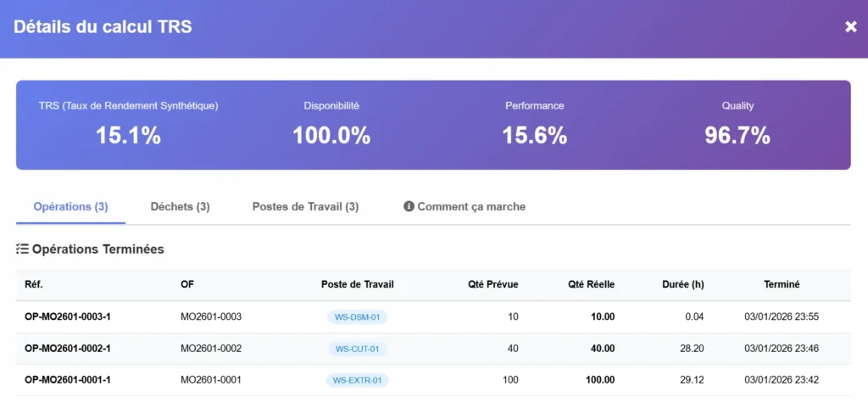Image resolution: width=868 pixels, height=414 pixels.
Task: Close the TRS details dialog
Action: click(x=850, y=27)
